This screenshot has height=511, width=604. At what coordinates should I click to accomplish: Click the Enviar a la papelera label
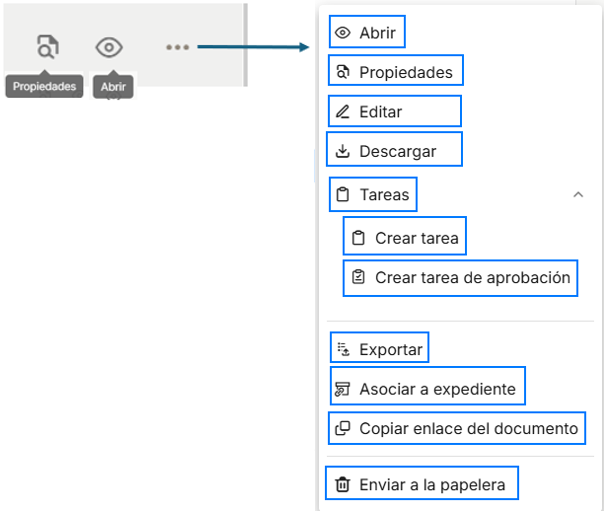tap(432, 485)
